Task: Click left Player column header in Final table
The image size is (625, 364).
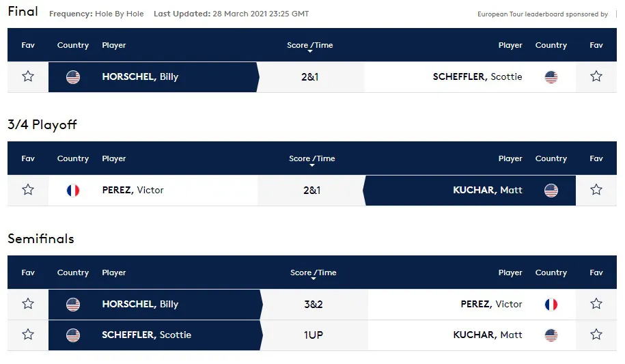Action: pos(113,45)
